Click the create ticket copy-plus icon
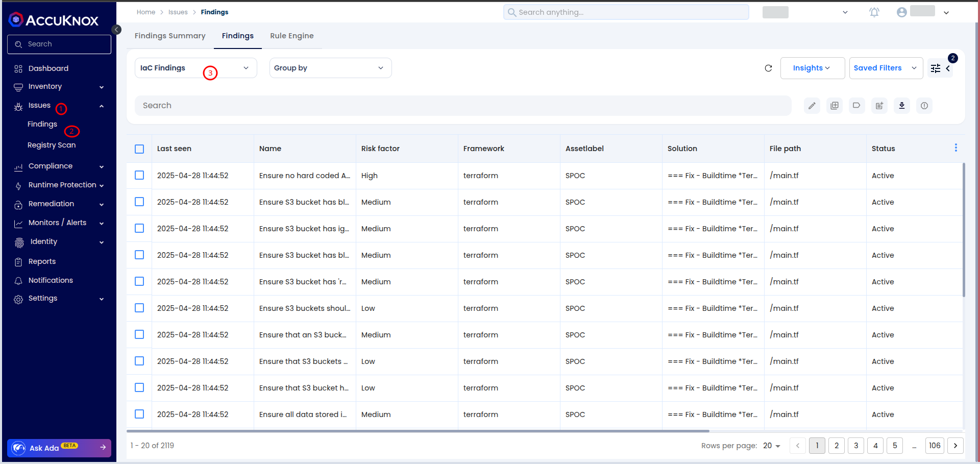Image resolution: width=980 pixels, height=464 pixels. [x=835, y=106]
